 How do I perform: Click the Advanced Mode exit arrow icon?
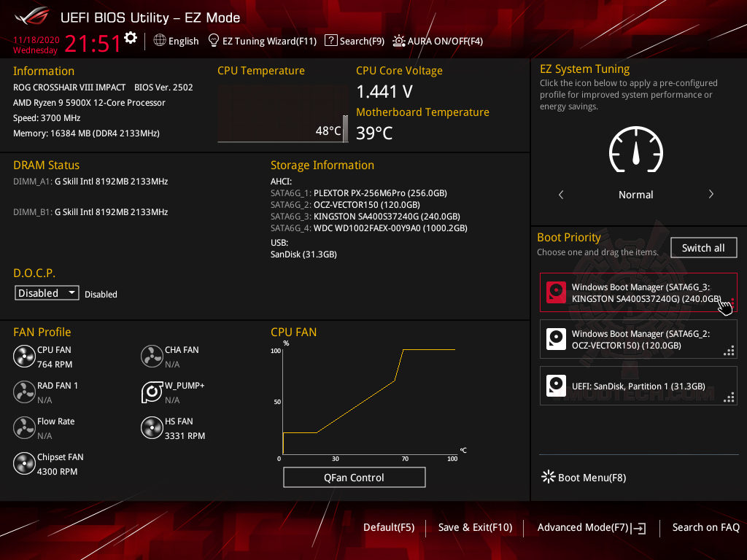[639, 528]
